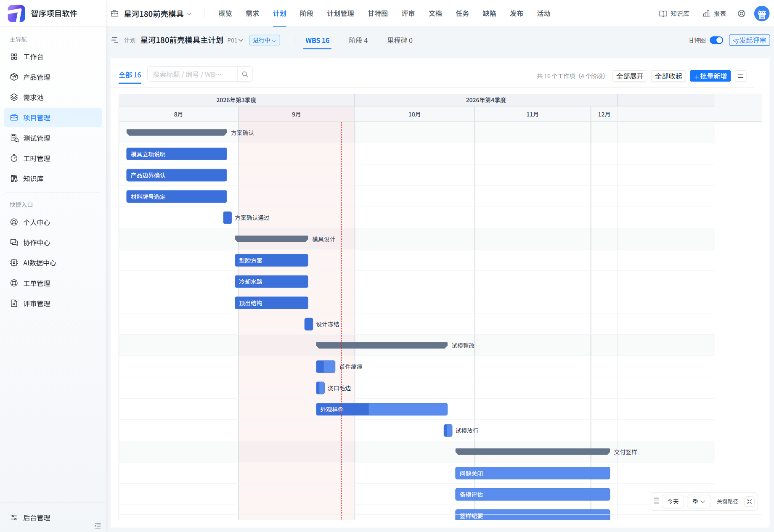This screenshot has width=774, height=532.
Task: Click the 首件缩痕 progress bar
Action: click(x=326, y=367)
